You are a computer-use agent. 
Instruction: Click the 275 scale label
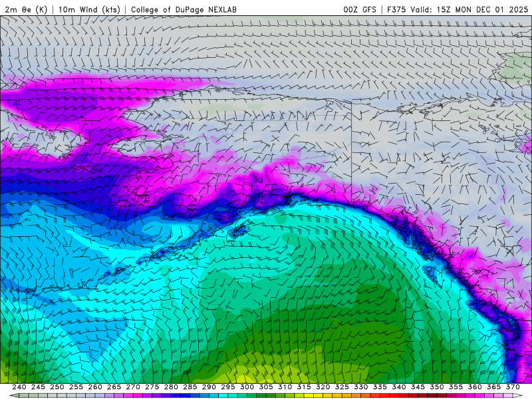[152, 387]
